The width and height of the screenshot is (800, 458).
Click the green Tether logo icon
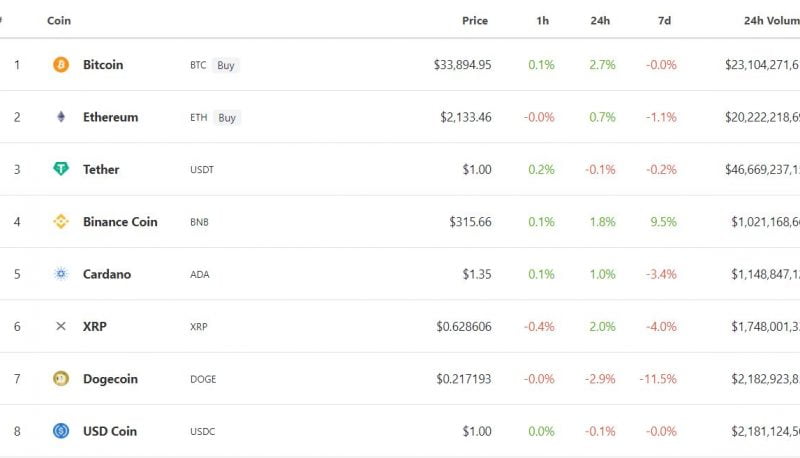click(x=61, y=169)
